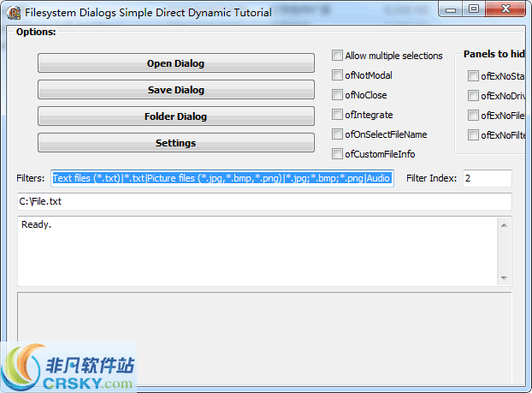Click the C:\File.txt path field
This screenshot has height=393, width=532.
264,201
